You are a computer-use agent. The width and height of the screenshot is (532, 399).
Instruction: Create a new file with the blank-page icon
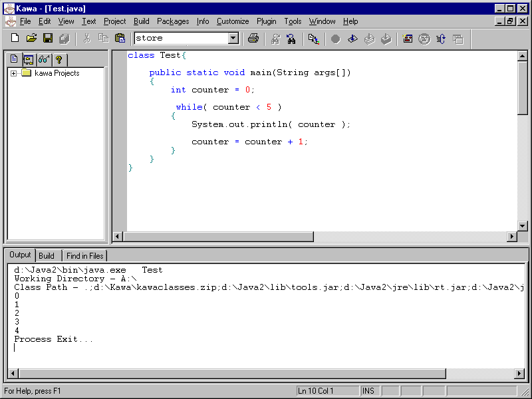pyautogui.click(x=15, y=38)
